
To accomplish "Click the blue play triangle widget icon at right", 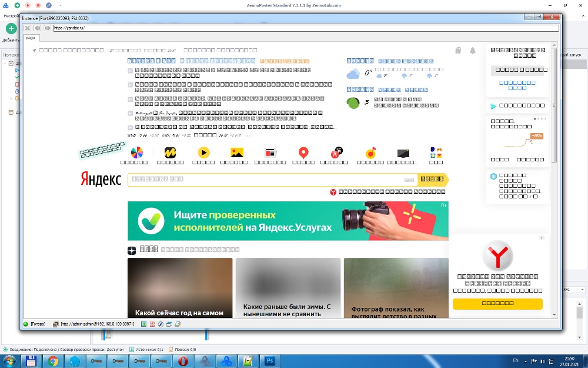I will click(x=493, y=106).
